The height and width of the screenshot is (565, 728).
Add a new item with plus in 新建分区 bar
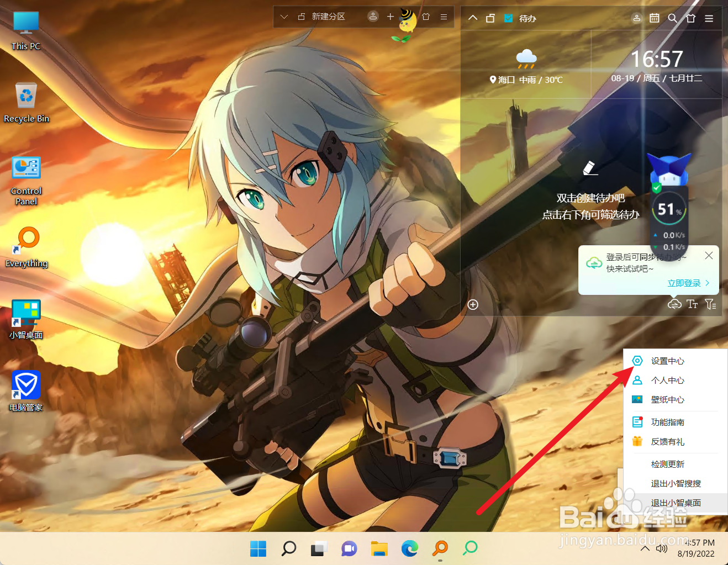click(x=390, y=17)
